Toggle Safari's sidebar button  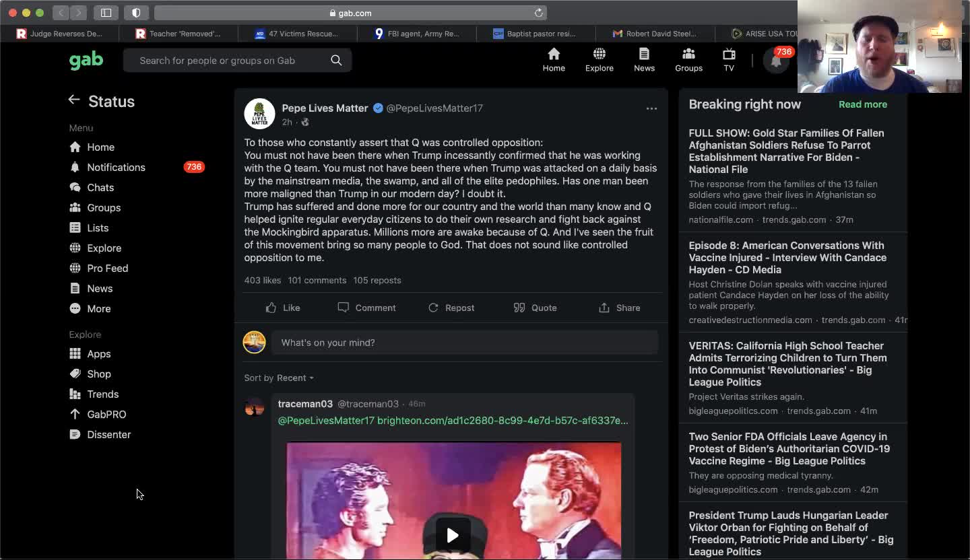[106, 13]
